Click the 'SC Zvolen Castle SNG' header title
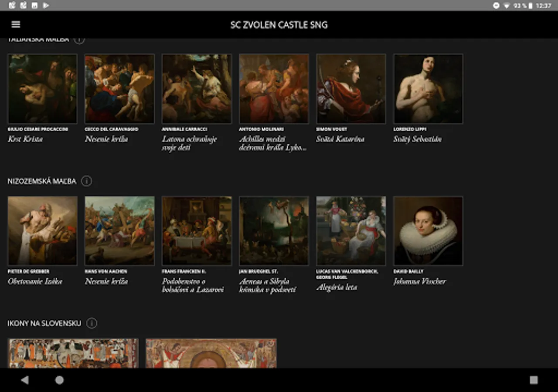Viewport: 558px width, 392px height. click(279, 25)
